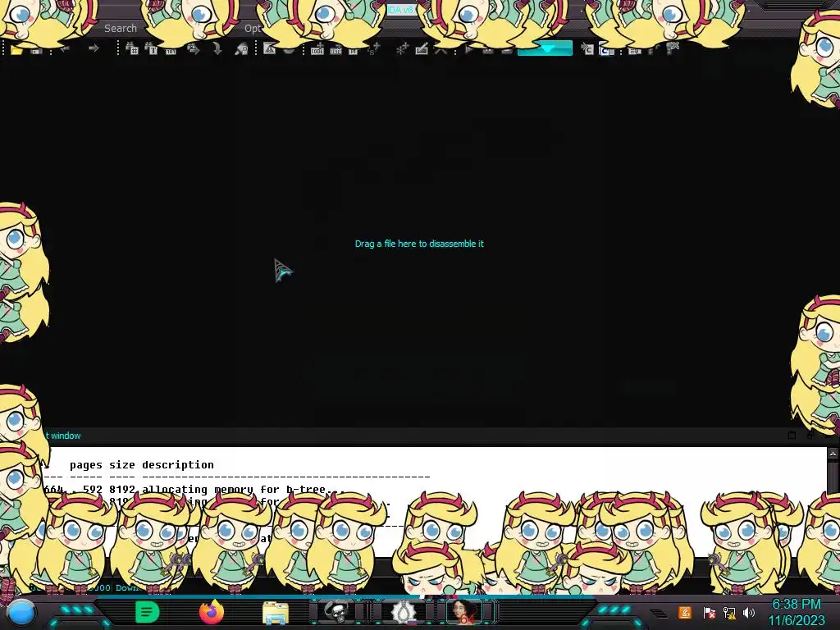Click the CODE conversion toolbar icon
Viewport: 840px width, 630px height.
click(317, 50)
